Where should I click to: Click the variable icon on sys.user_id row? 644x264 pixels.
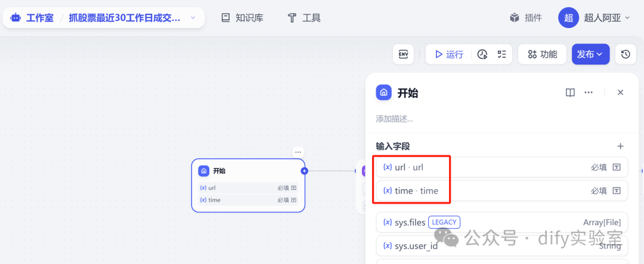click(x=388, y=246)
